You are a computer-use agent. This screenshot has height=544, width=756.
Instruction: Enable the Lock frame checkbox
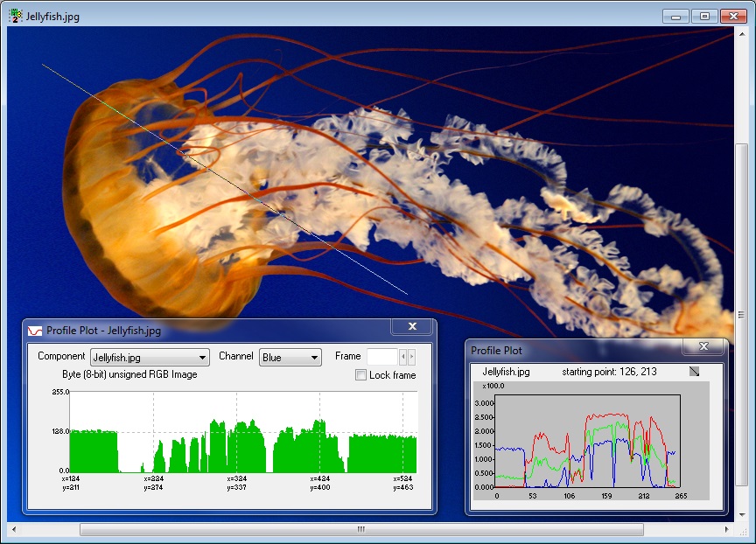coord(360,375)
